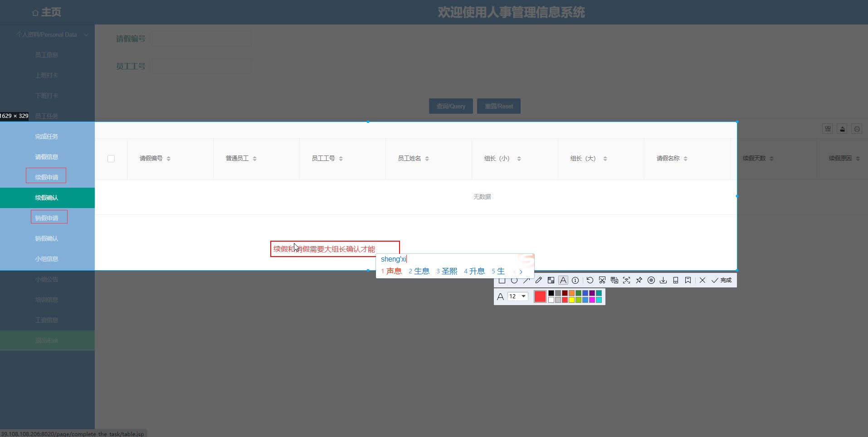This screenshot has height=437, width=868.
Task: Undo the last annotation
Action: point(590,280)
